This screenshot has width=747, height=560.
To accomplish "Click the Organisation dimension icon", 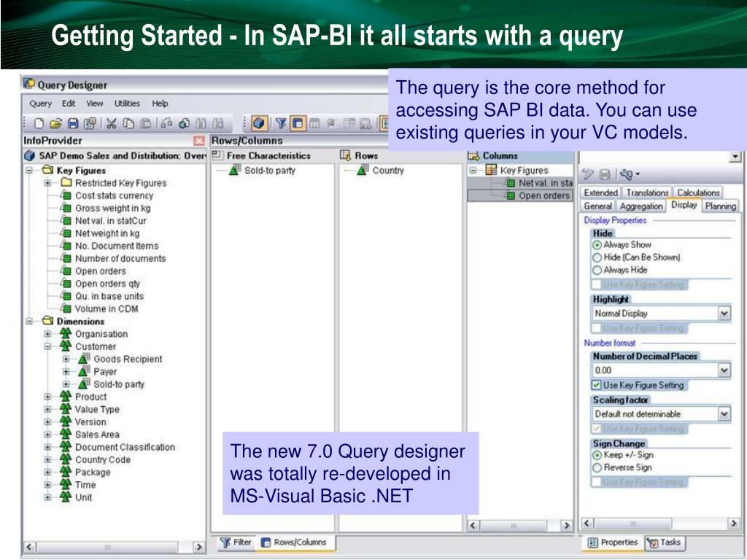I will (65, 333).
